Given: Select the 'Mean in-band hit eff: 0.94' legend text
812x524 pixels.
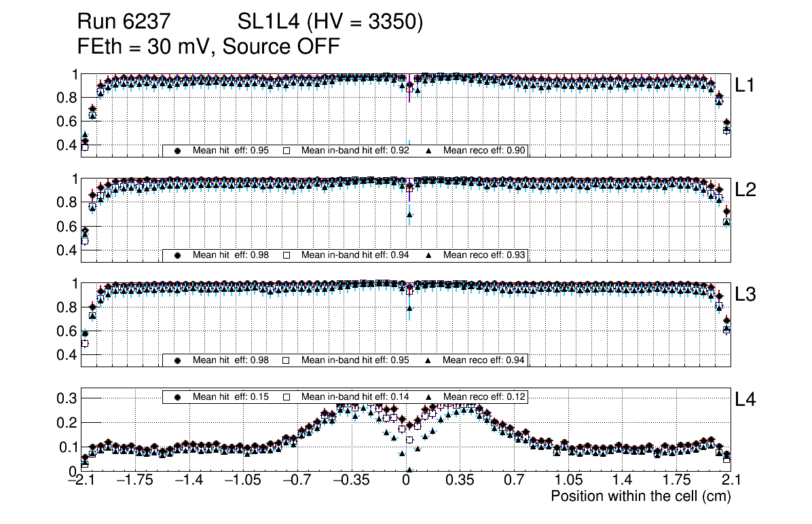Looking at the screenshot, I should tap(354, 255).
